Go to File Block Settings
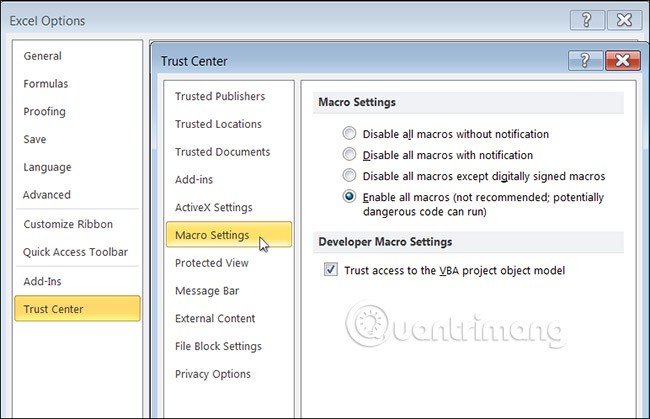Viewport: 650px width, 419px height. 218,346
